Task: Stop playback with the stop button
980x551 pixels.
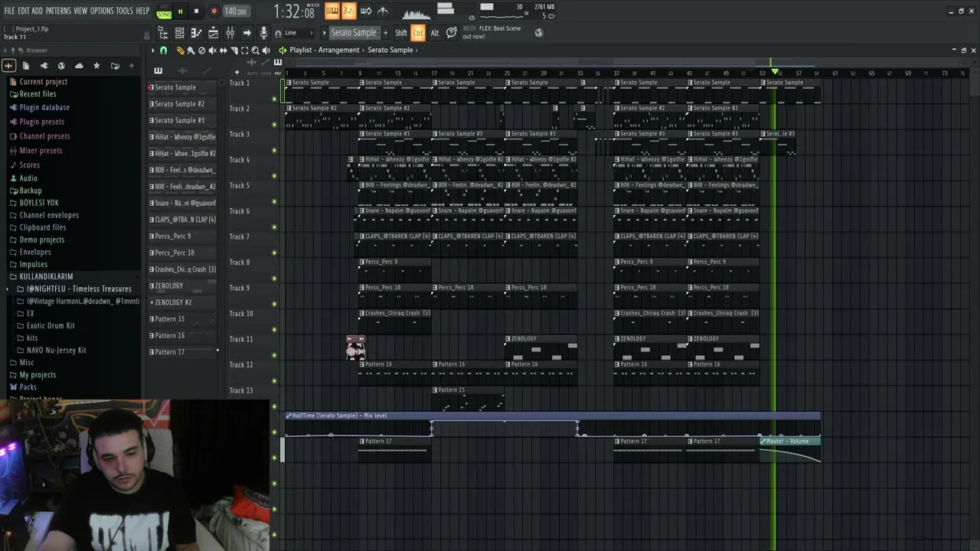Action: tap(197, 11)
